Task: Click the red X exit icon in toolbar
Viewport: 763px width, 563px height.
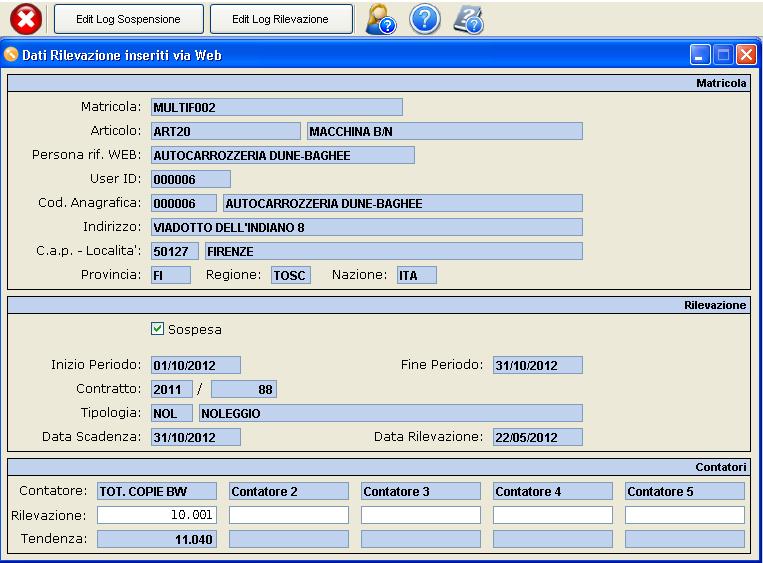Action: coord(26,19)
